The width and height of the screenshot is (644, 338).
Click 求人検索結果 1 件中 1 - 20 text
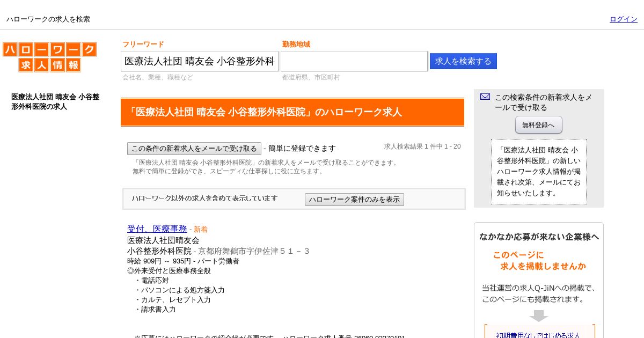tap(422, 146)
